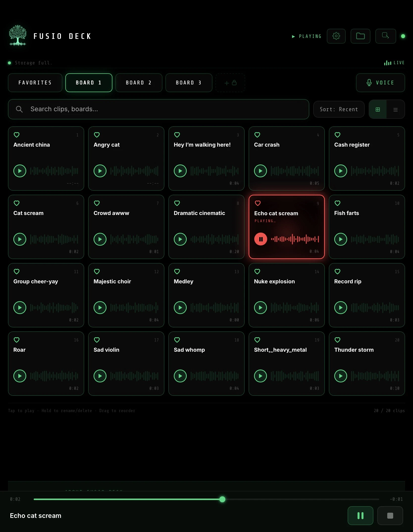Viewport: 413px width, 532px height.
Task: Toggle favorite on Echo cat scream
Action: point(258,203)
